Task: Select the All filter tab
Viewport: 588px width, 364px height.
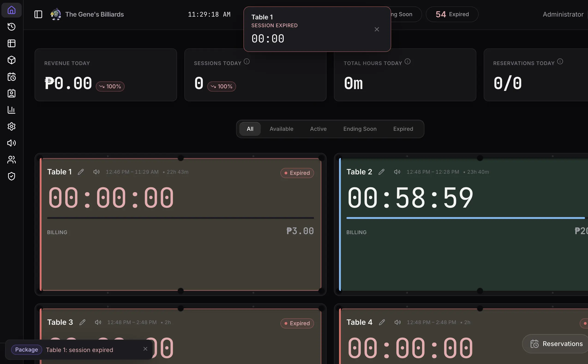Action: [x=250, y=129]
